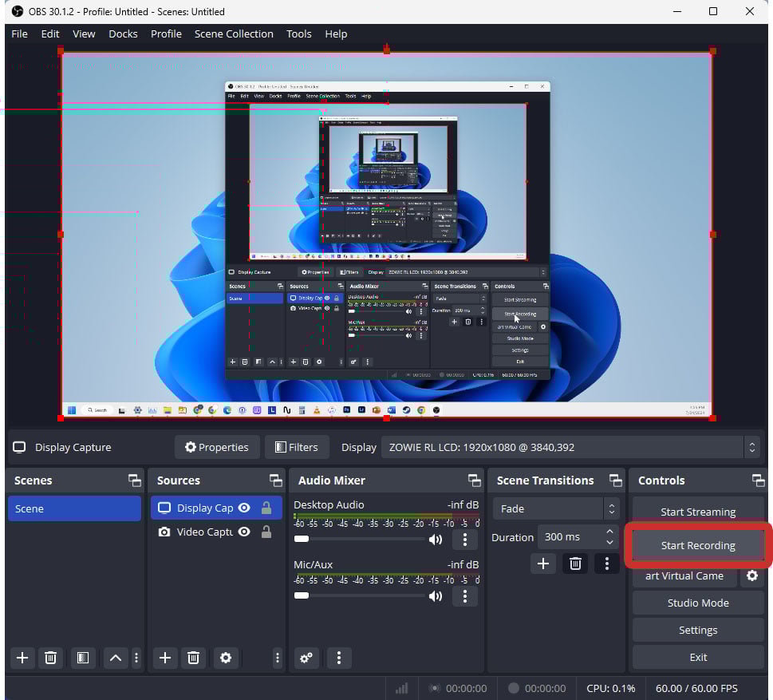This screenshot has height=700, width=773.
Task: Open the Scene Collection menu
Action: [x=234, y=34]
